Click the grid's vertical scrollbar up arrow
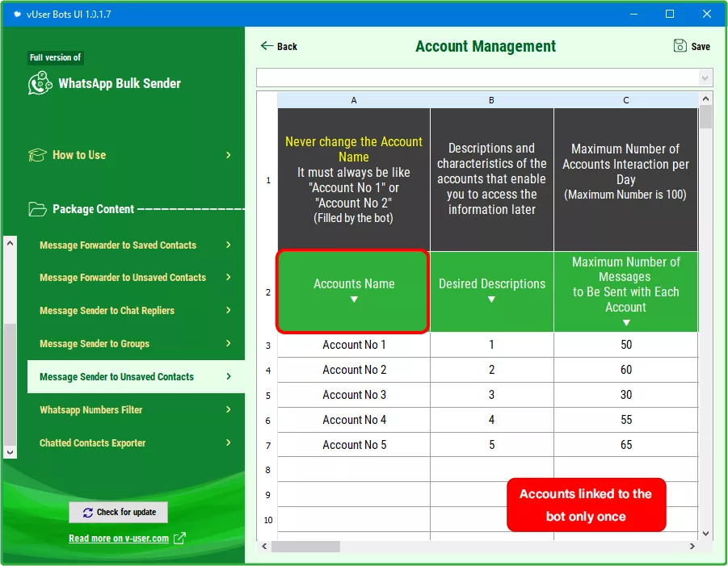Viewport: 728px width, 566px height. tap(705, 99)
